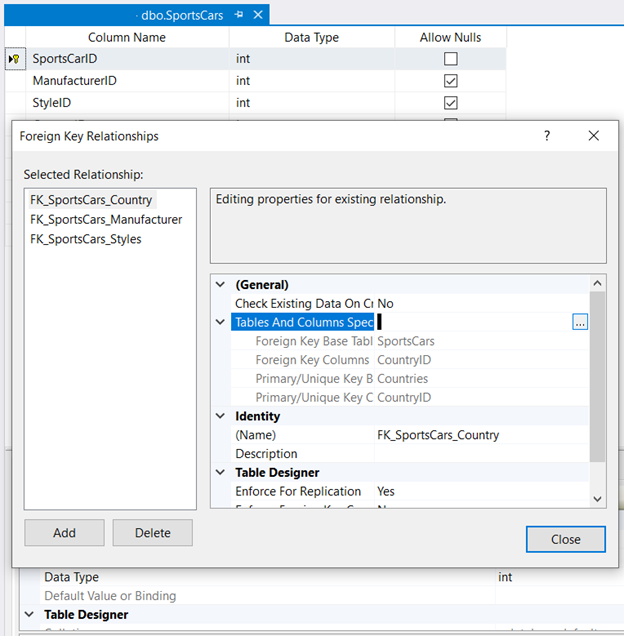Click the Column Name header
624x636 pixels.
coord(127,37)
